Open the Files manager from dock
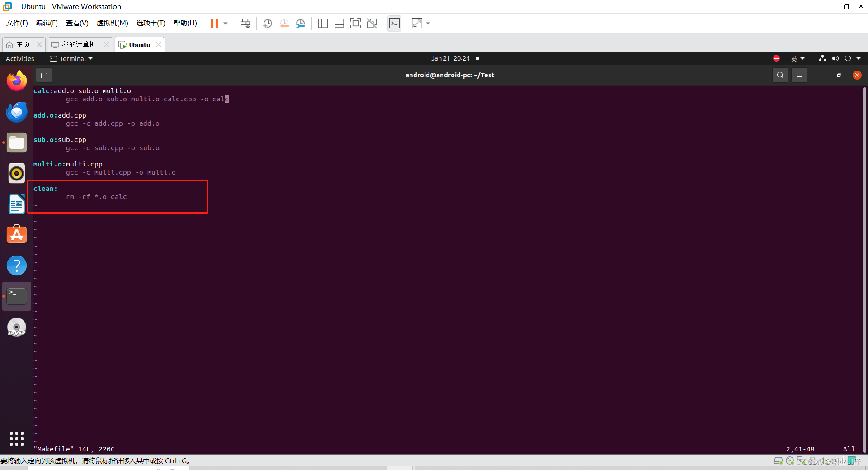 coord(17,142)
